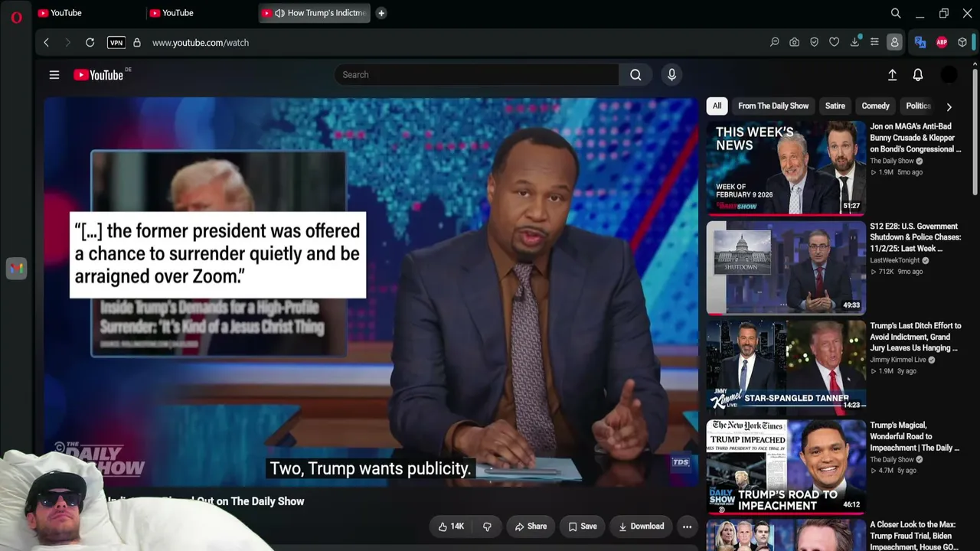The image size is (980, 551).
Task: Open the browser profile account icon
Action: [x=894, y=43]
